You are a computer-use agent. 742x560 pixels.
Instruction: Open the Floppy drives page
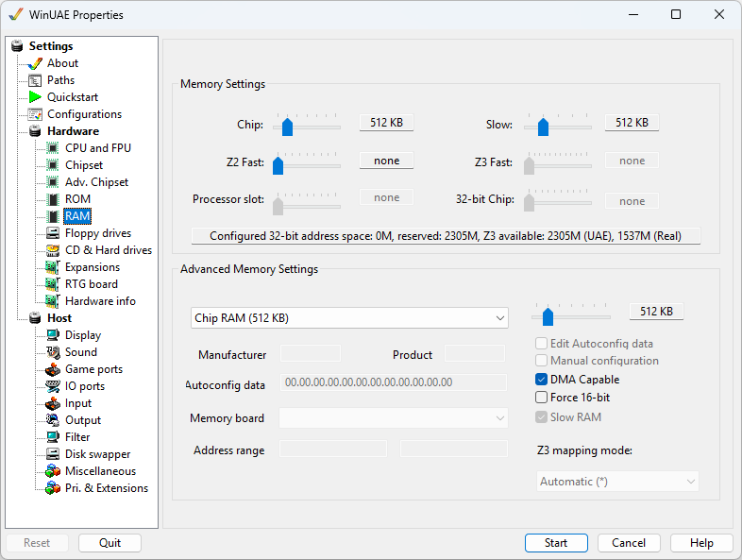tap(98, 233)
